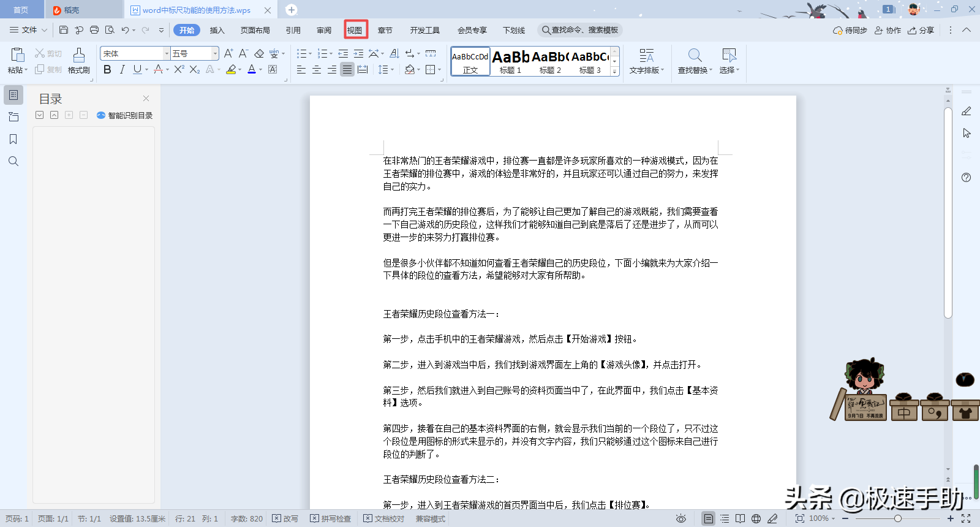
Task: Toggle track changes (改写) in status bar
Action: [285, 519]
